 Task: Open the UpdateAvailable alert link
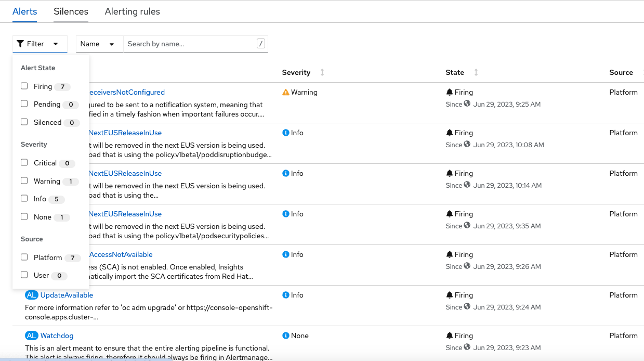tap(66, 295)
